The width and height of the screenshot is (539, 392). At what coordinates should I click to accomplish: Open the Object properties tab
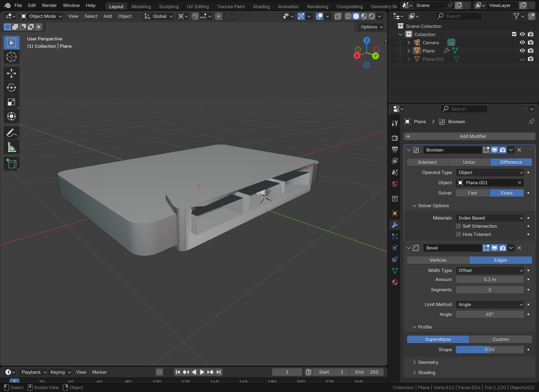click(x=395, y=213)
